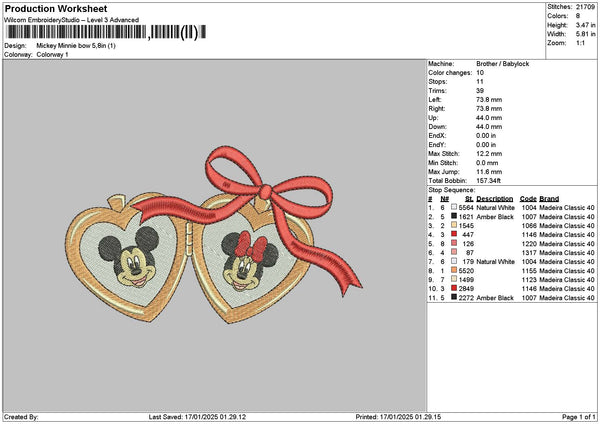Click the barcode under the worksheet title

point(105,32)
